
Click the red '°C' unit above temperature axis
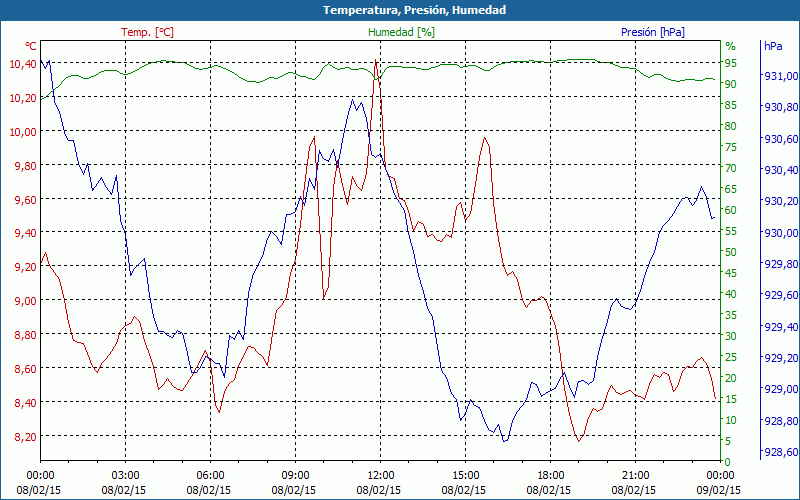[x=31, y=46]
